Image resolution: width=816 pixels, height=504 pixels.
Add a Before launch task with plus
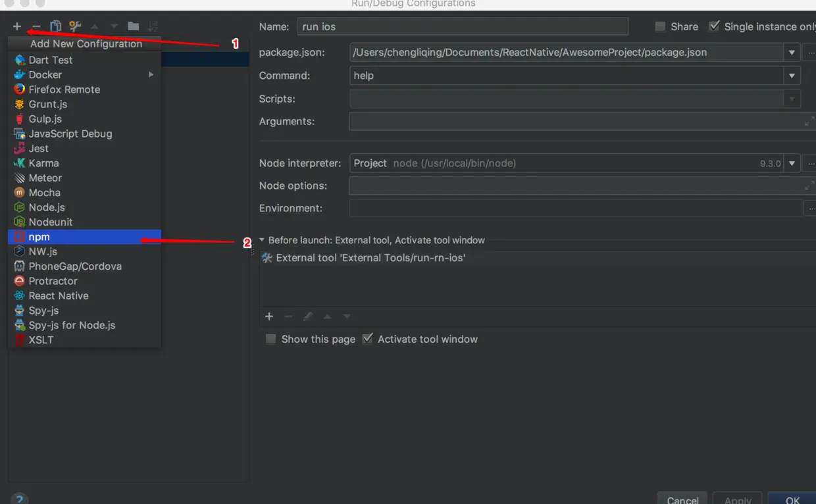269,316
